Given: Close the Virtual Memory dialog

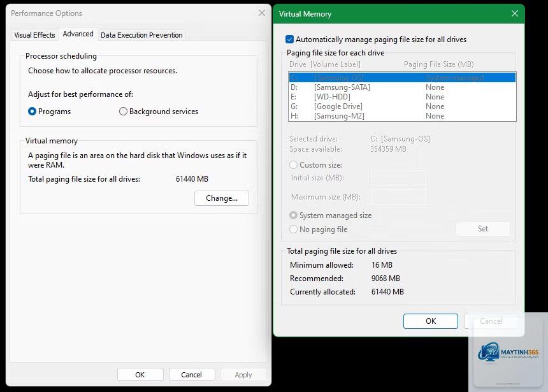Looking at the screenshot, I should 515,13.
